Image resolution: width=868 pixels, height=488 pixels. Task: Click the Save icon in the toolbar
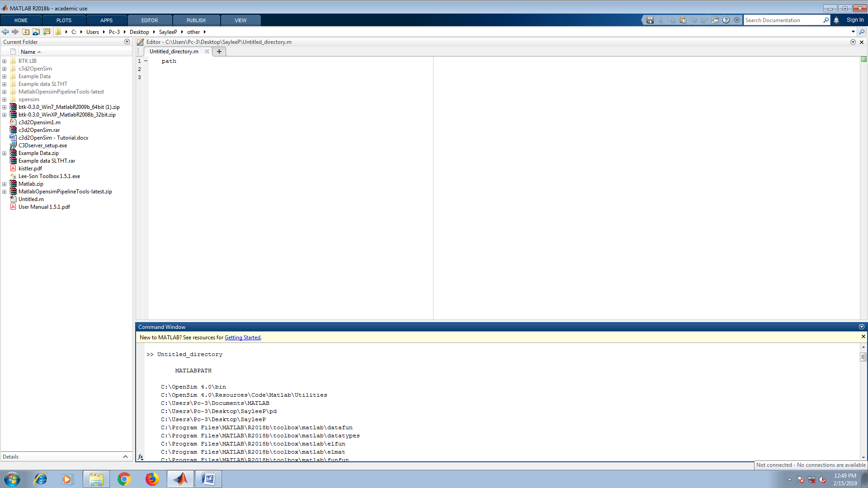pyautogui.click(x=650, y=20)
